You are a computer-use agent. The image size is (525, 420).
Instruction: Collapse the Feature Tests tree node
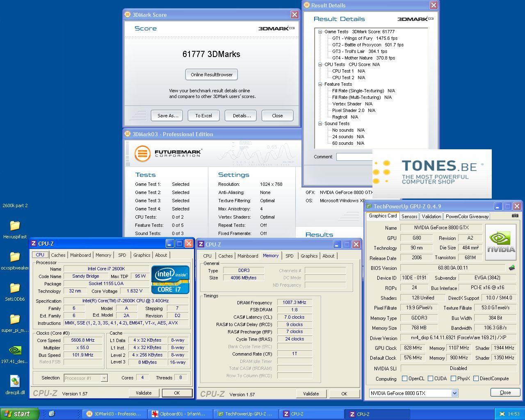click(x=320, y=84)
